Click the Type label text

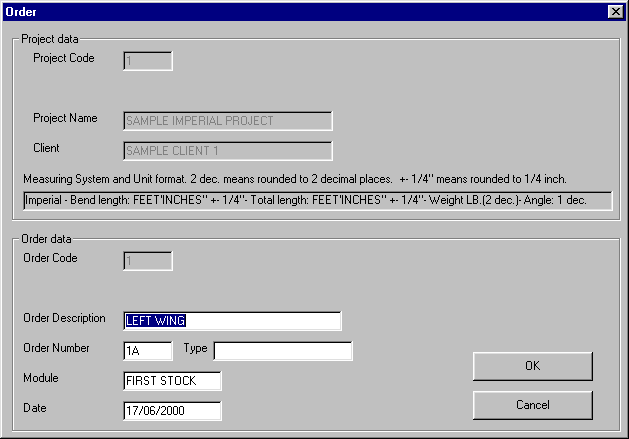pyautogui.click(x=195, y=349)
